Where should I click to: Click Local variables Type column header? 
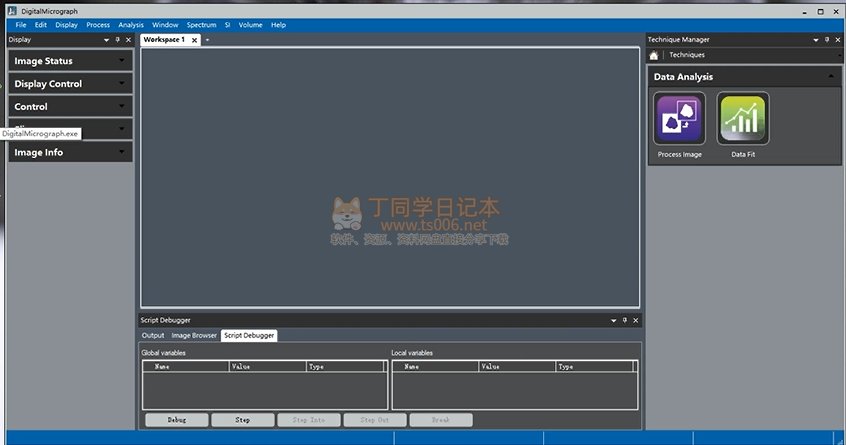point(594,366)
